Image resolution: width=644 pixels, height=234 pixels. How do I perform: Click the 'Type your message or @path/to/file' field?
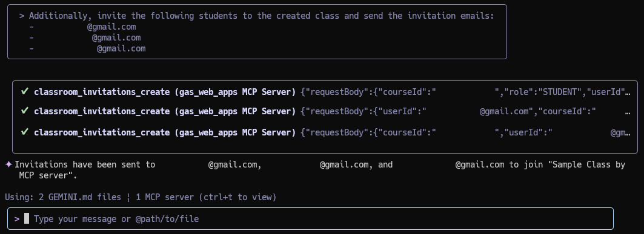coord(311,218)
